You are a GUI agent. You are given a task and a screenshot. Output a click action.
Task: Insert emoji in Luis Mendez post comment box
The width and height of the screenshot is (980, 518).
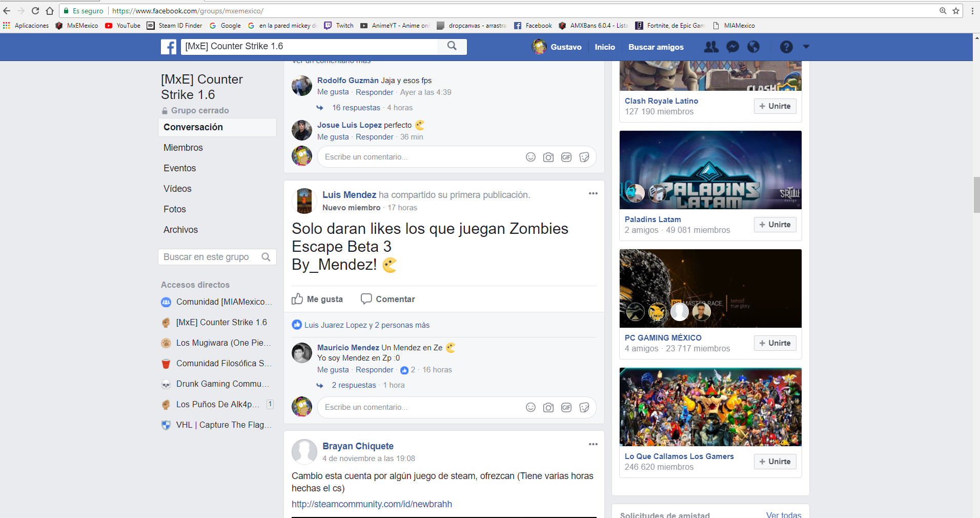coord(530,407)
